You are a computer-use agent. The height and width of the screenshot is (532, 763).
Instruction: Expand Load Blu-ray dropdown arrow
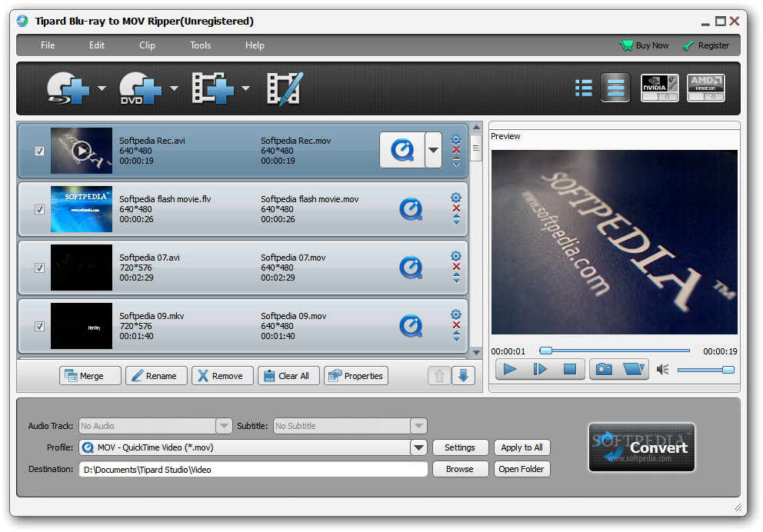[x=102, y=88]
